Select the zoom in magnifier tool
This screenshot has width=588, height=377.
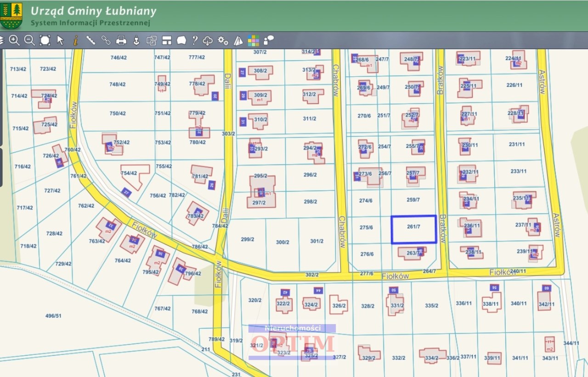coord(14,40)
